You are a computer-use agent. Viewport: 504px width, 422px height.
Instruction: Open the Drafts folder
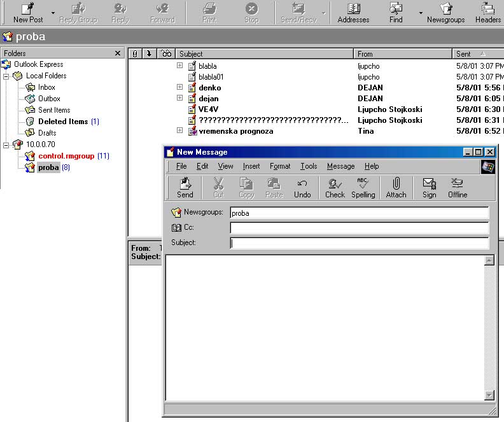coord(47,133)
